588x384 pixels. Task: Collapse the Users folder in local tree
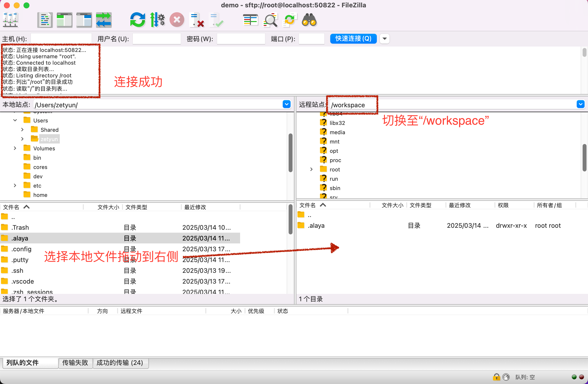[15, 120]
